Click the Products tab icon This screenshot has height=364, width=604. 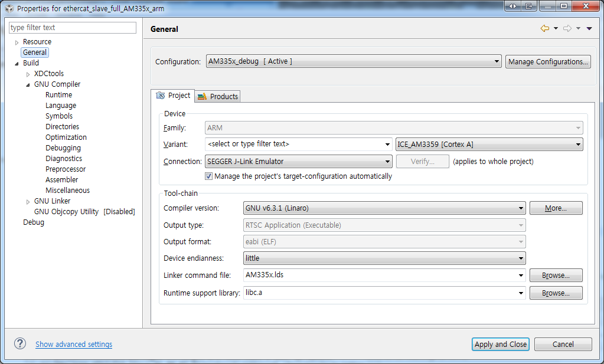(202, 97)
